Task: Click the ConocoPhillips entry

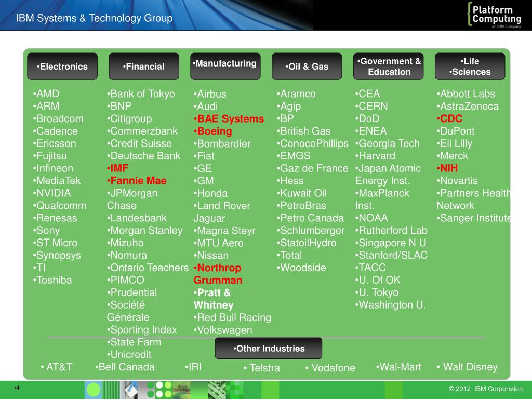Action: click(312, 143)
